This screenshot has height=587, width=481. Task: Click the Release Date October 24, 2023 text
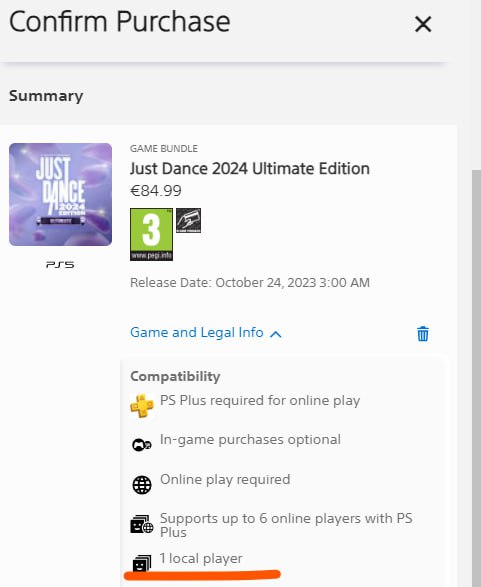coord(250,283)
